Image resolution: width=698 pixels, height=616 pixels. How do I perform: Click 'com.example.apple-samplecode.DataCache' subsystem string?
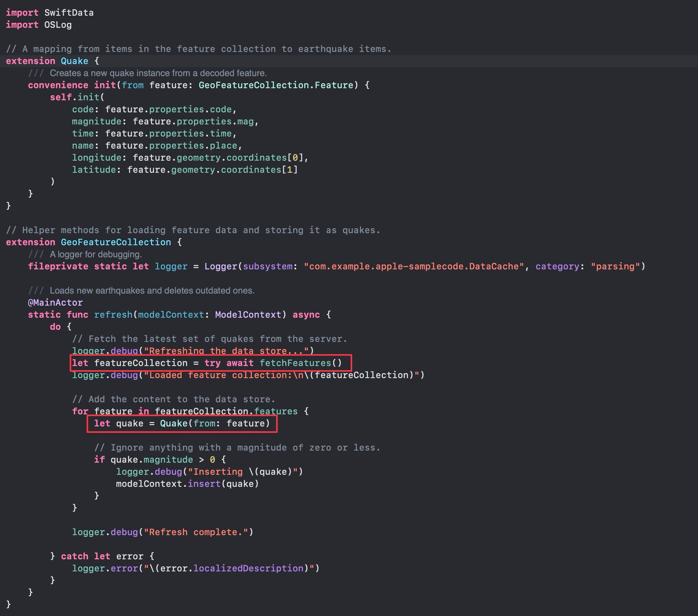coord(414,266)
